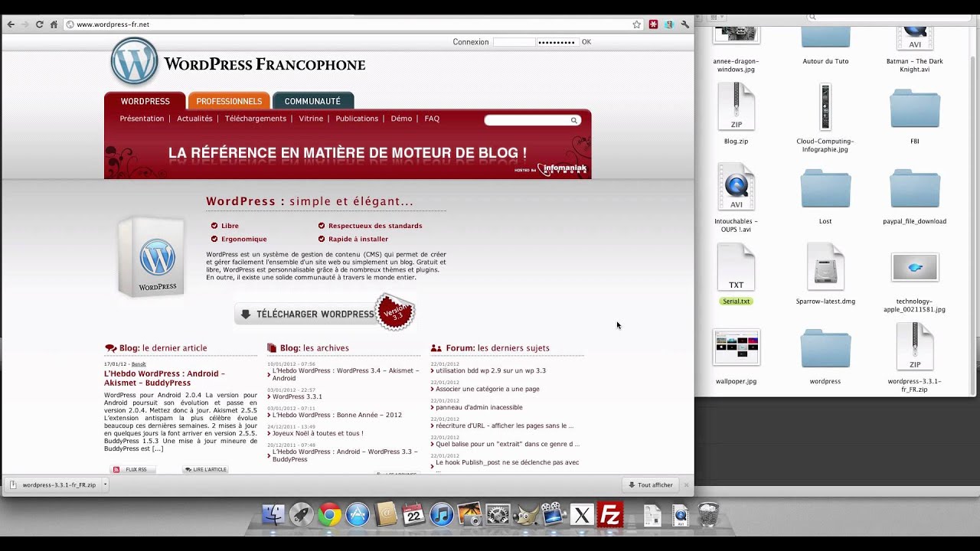Image resolution: width=980 pixels, height=551 pixels.
Task: Open download item dropdown arrow in download bar
Action: [x=105, y=484]
